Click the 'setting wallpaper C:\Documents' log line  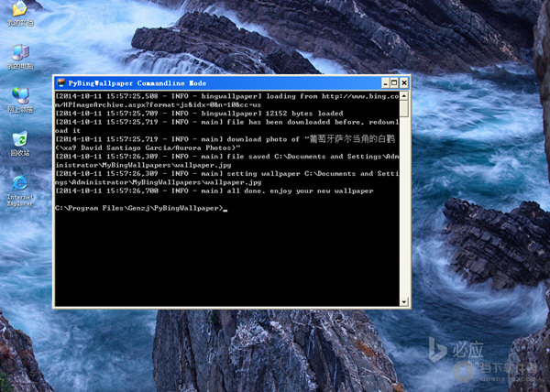coord(227,178)
